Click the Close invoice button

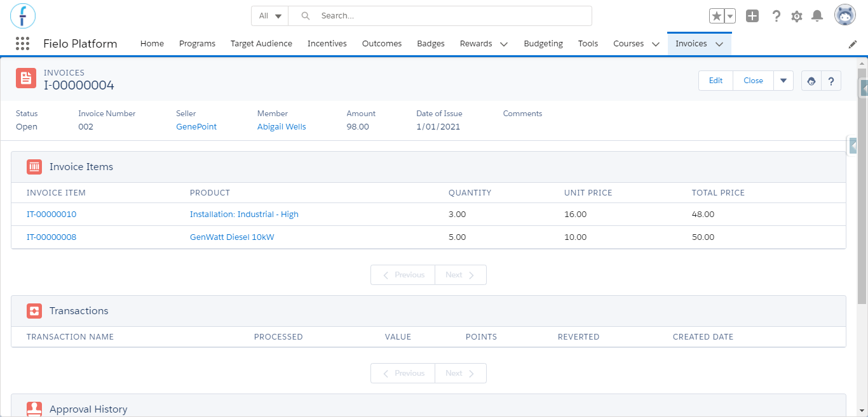pyautogui.click(x=753, y=81)
